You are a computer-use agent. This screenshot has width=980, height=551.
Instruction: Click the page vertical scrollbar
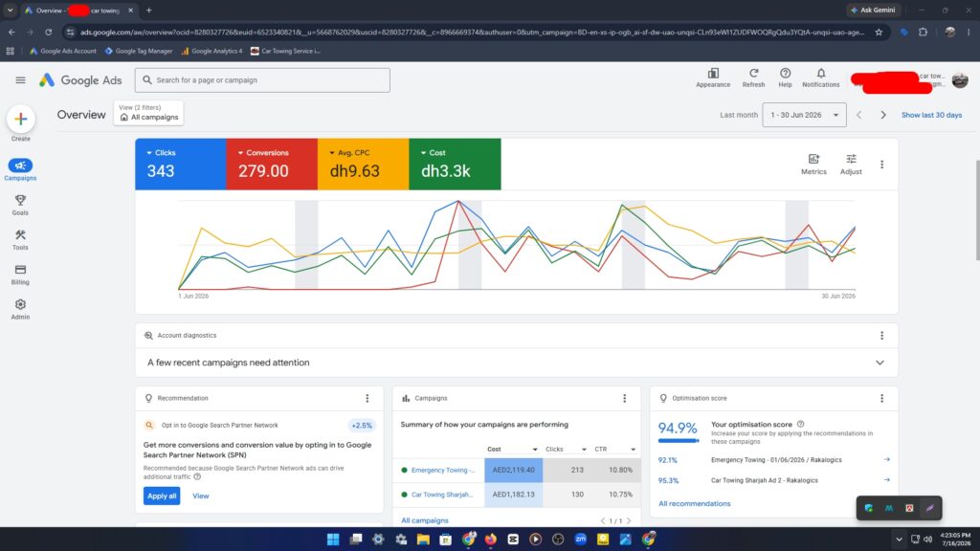[977, 210]
